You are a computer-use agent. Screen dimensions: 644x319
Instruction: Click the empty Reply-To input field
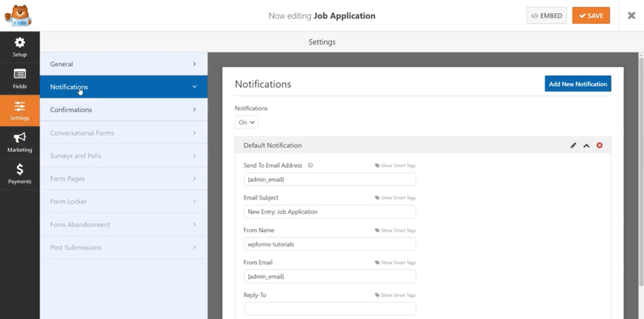pyautogui.click(x=330, y=309)
